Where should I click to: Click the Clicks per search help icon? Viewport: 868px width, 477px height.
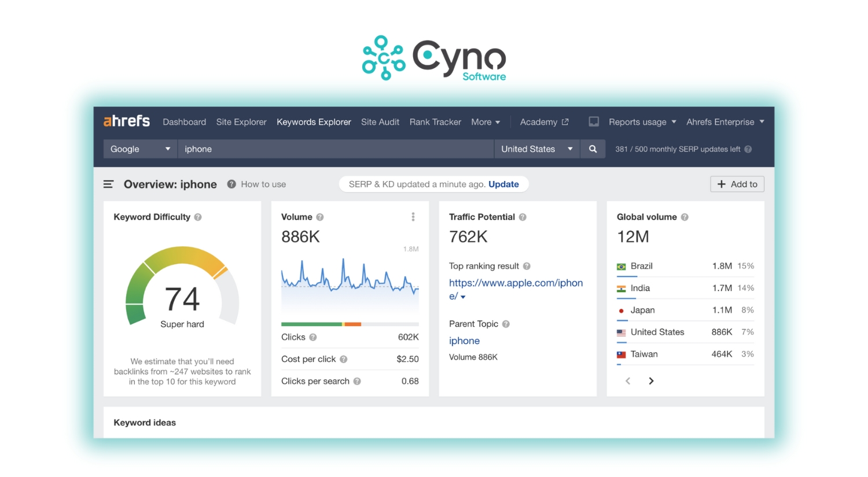pyautogui.click(x=357, y=382)
